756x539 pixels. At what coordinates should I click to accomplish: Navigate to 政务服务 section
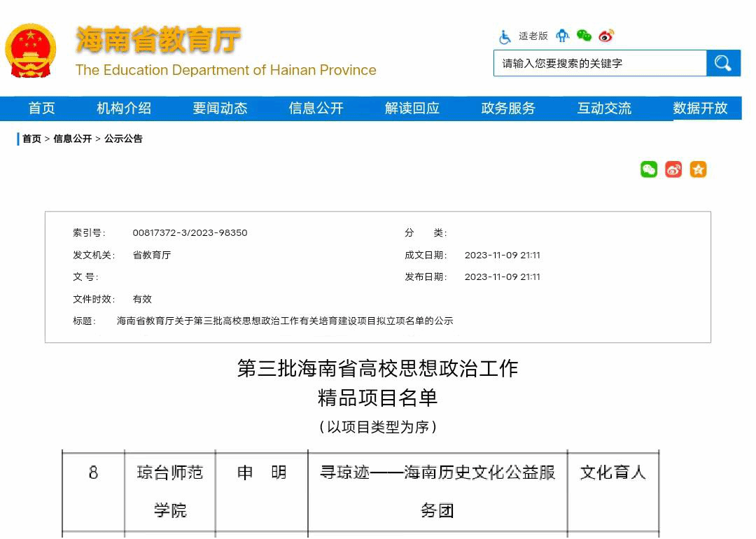coord(508,108)
